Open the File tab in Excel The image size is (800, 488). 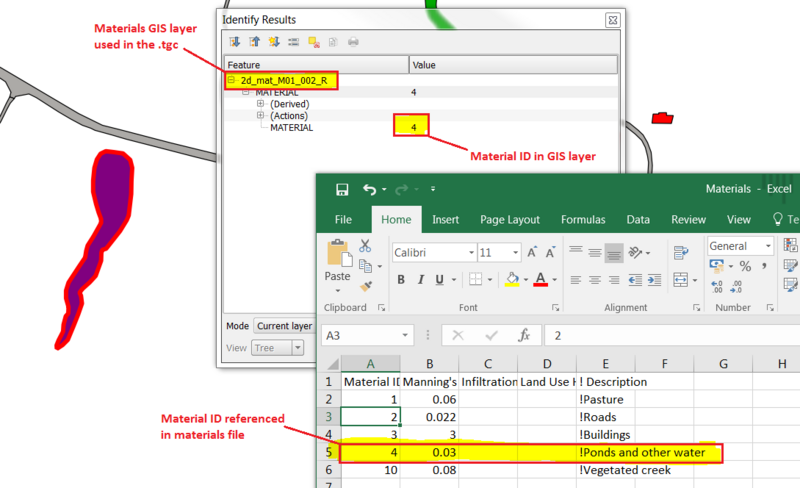343,219
